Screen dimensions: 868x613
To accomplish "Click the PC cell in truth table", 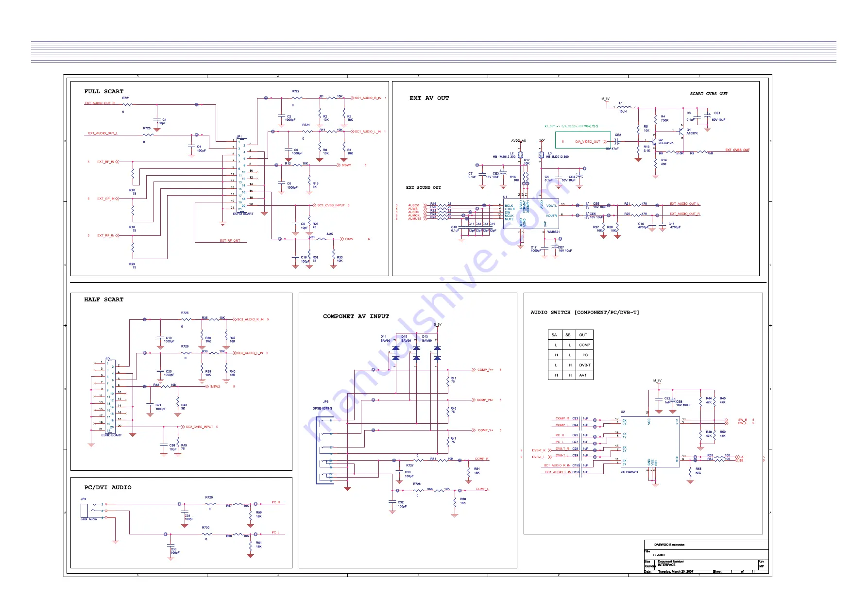I will pyautogui.click(x=585, y=355).
